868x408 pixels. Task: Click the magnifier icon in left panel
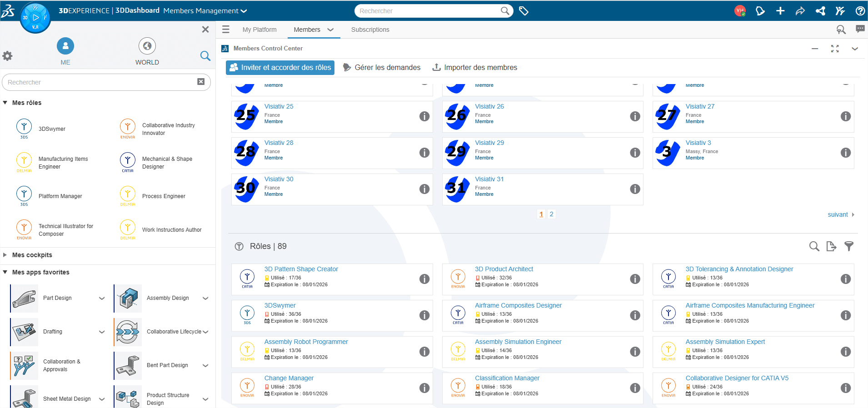point(205,56)
